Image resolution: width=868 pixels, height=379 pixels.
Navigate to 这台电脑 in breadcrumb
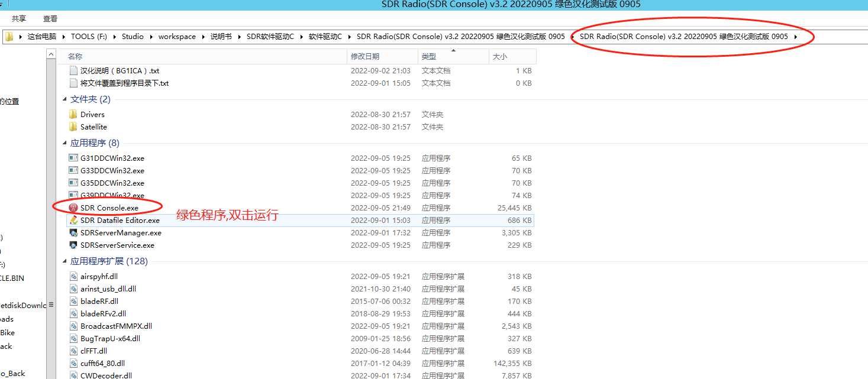point(41,37)
